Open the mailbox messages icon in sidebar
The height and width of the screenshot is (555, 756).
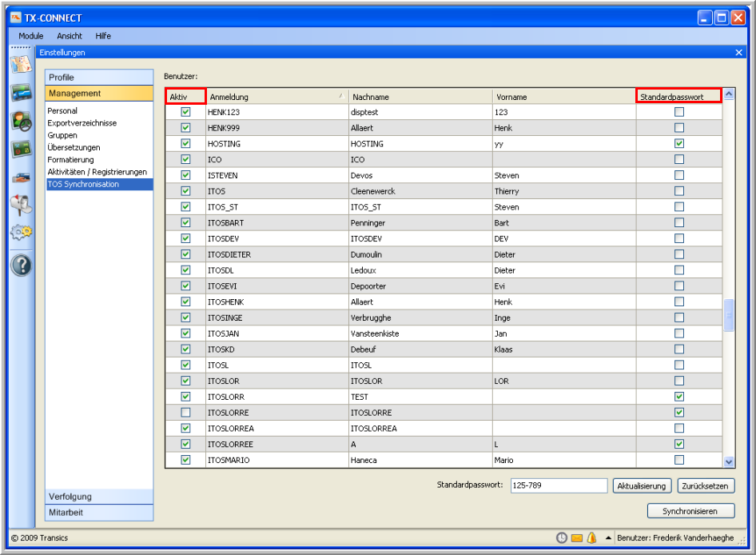point(22,205)
